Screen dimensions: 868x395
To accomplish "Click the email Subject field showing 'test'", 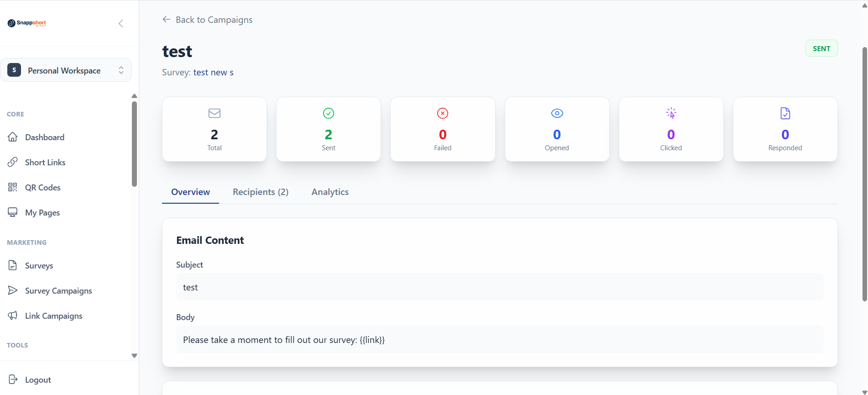I will (500, 287).
